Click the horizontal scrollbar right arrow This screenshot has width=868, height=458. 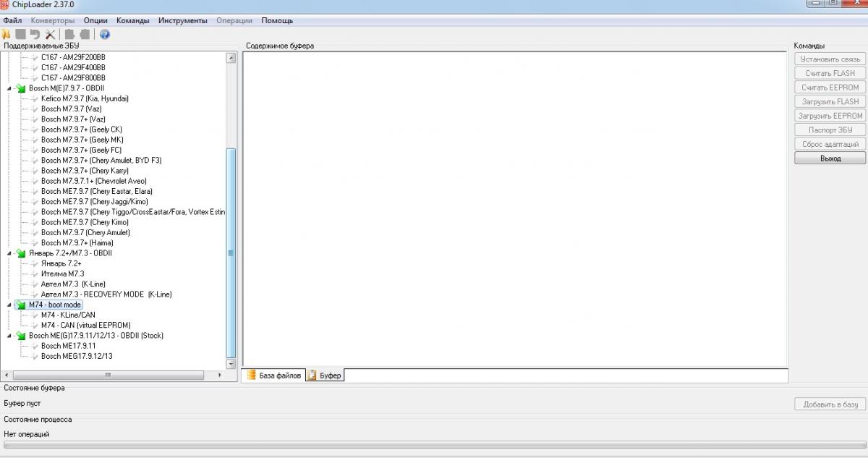click(x=221, y=375)
